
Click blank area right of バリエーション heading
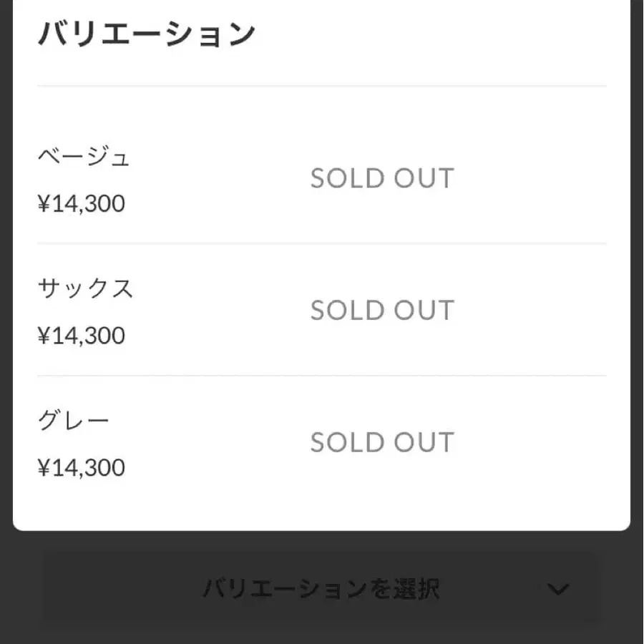[444, 34]
